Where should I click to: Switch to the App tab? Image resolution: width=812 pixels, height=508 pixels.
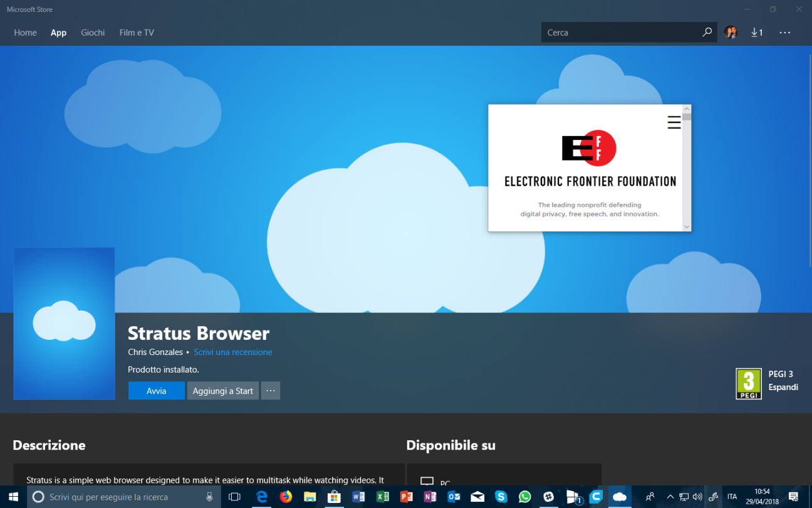58,33
